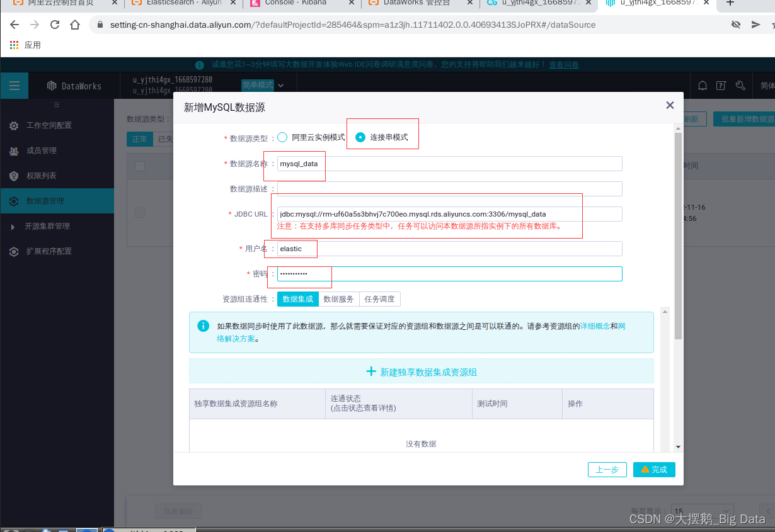Switch to Elasticsearch browser tab

point(183,3)
